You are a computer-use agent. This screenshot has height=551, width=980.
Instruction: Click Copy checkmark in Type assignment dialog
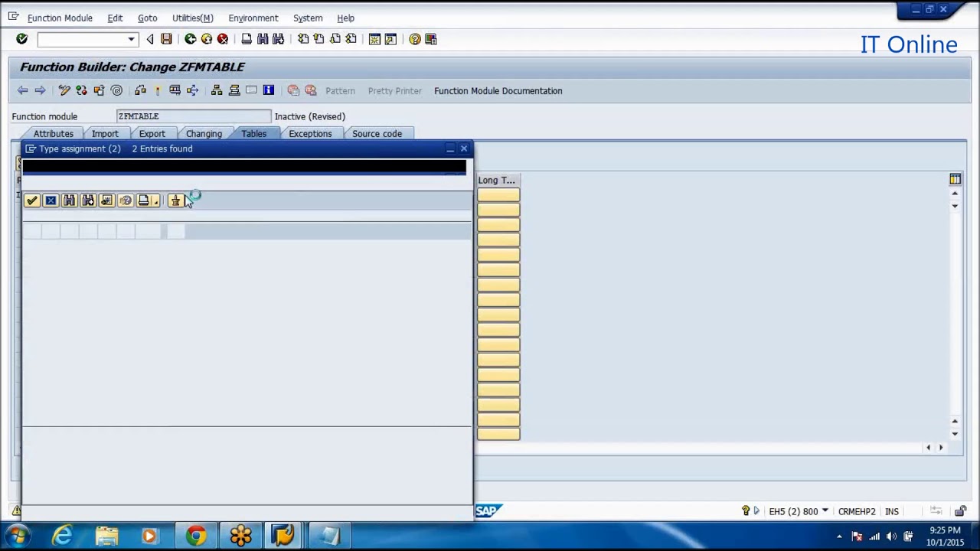coord(31,201)
